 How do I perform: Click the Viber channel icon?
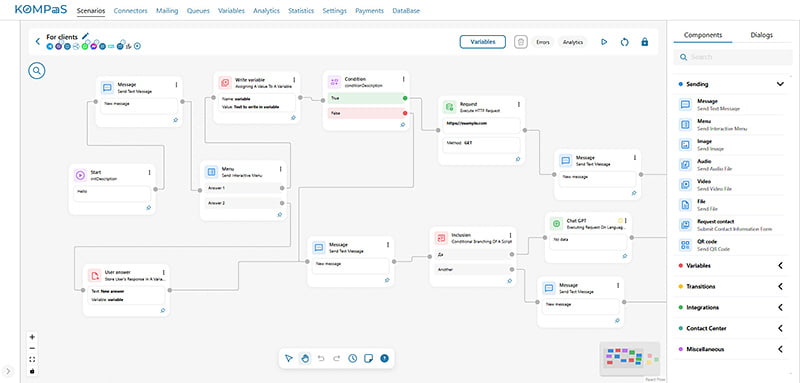click(59, 46)
